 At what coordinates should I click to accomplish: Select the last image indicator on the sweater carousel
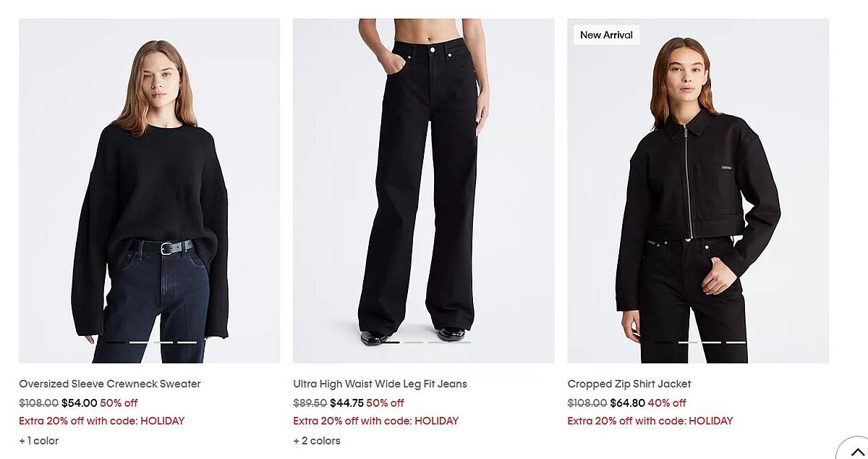tap(187, 342)
